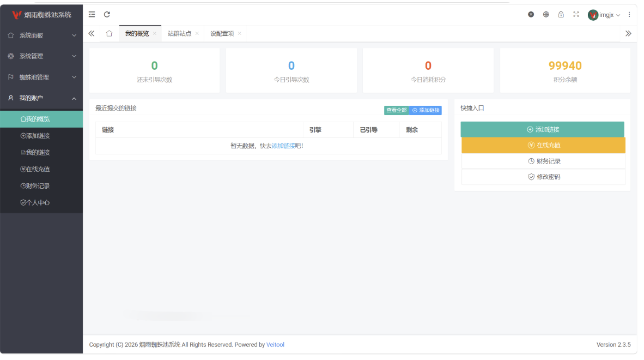644x360 pixels.
Task: Click the clear cache circular X icon
Action: click(x=531, y=14)
